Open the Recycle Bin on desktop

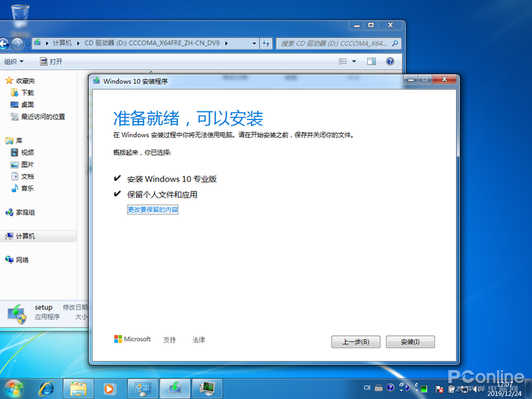tap(20, 16)
